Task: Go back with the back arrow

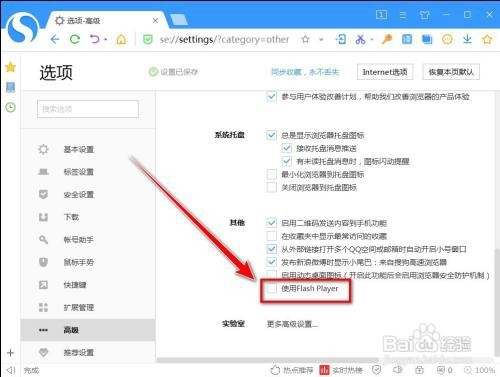Action: (x=55, y=39)
